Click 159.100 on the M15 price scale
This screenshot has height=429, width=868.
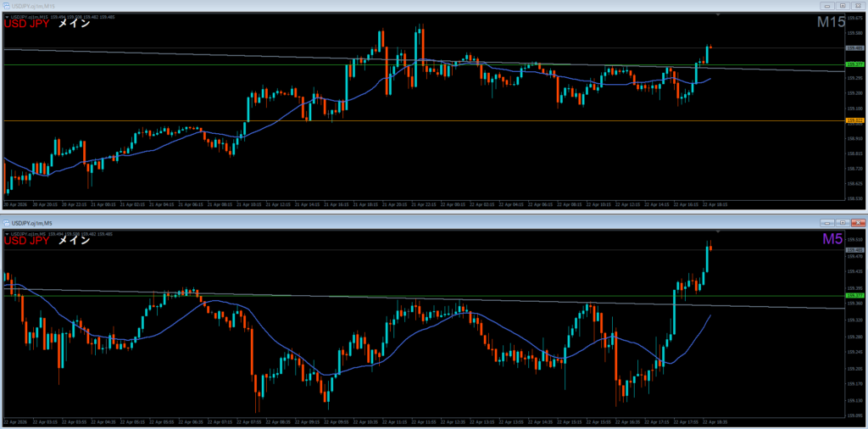pos(856,109)
